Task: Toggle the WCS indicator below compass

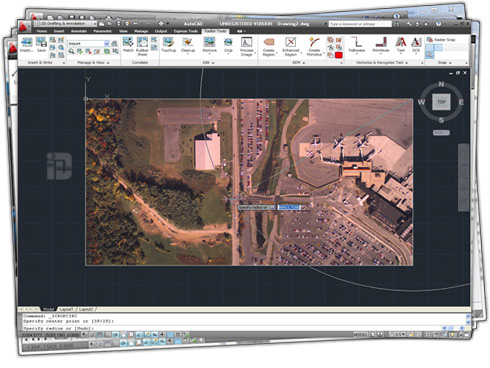Action: tap(441, 133)
